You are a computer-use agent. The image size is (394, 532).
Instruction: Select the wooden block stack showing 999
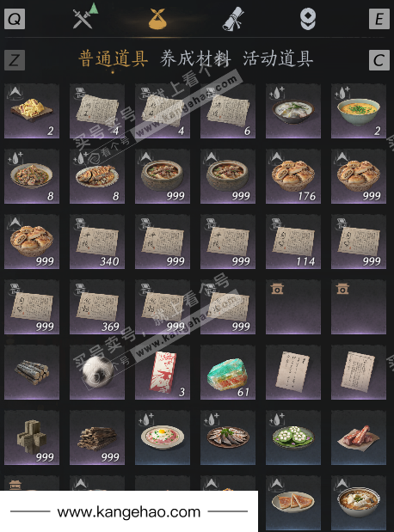(x=32, y=437)
